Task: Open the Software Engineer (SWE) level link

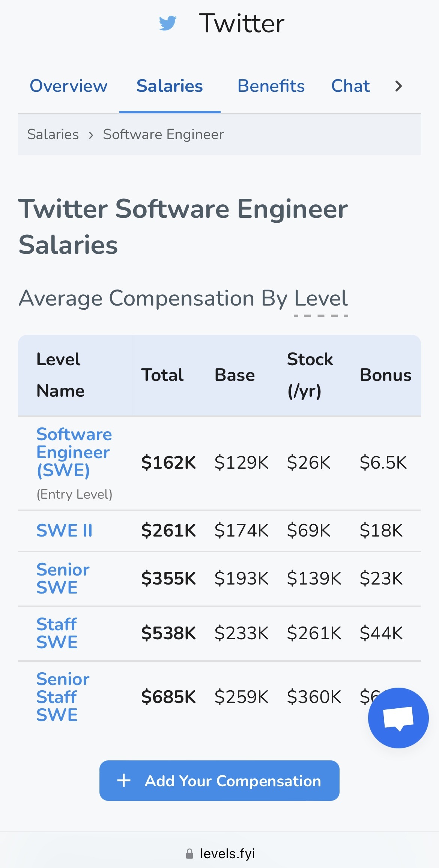Action: pos(74,452)
